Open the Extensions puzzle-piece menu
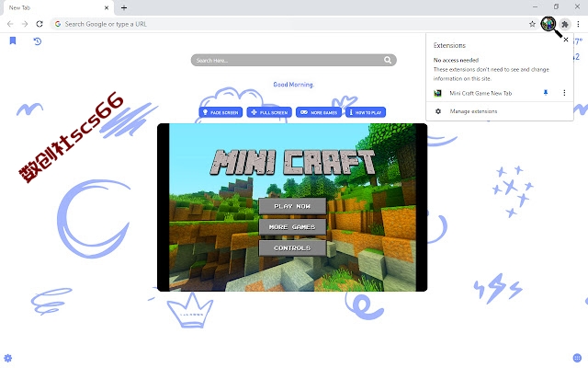The width and height of the screenshot is (588, 368). pos(565,25)
